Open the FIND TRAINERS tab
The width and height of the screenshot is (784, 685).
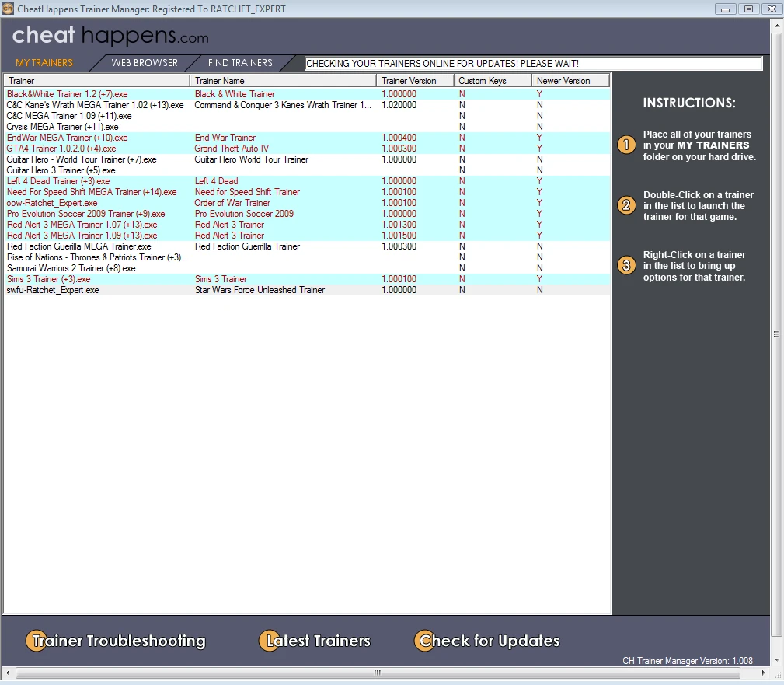pos(240,63)
